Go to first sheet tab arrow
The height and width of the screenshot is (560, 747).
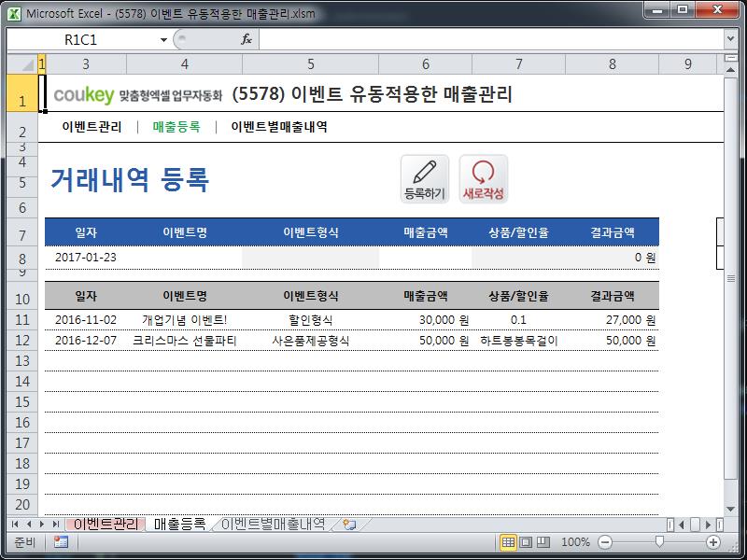tap(15, 525)
